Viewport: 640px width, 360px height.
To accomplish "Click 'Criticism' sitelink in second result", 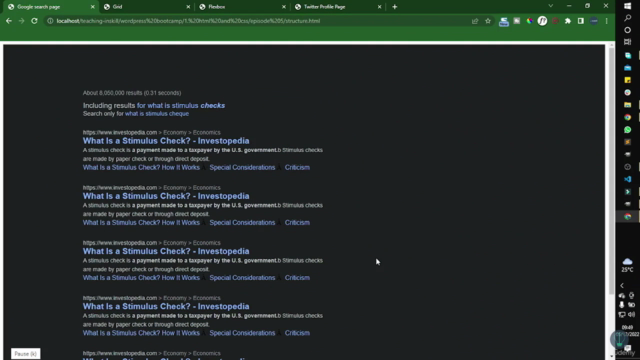I will pyautogui.click(x=297, y=222).
